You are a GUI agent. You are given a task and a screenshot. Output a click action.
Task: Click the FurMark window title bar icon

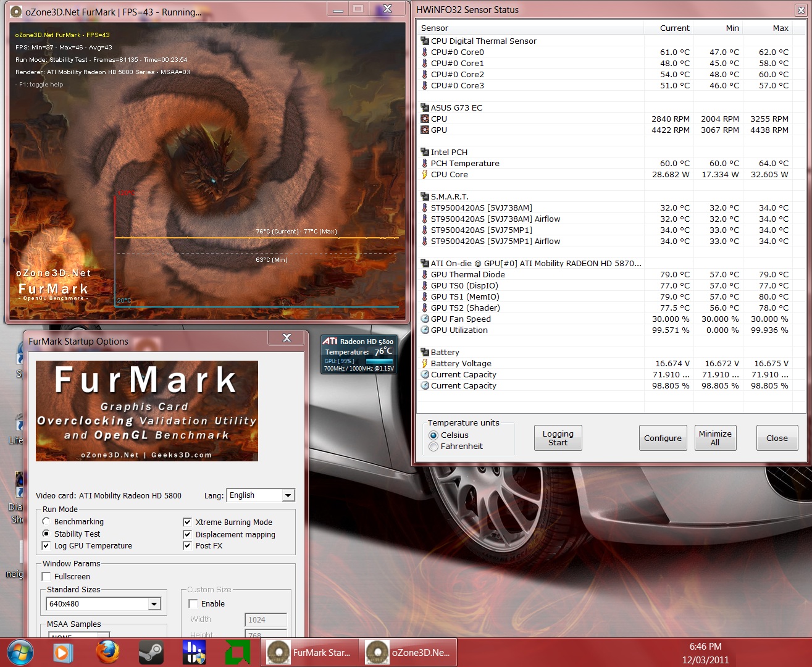(16, 12)
